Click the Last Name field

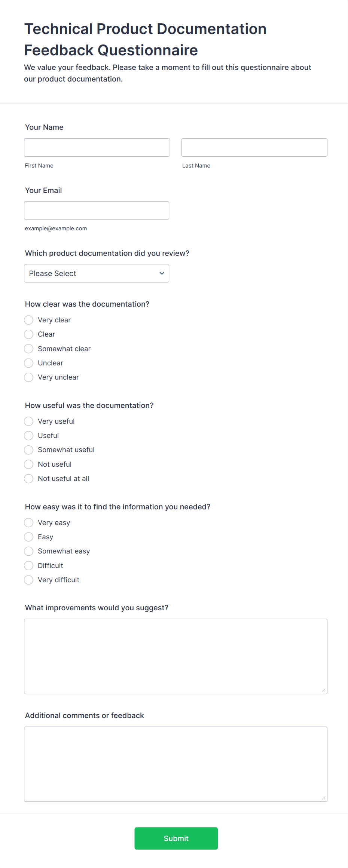pos(254,147)
